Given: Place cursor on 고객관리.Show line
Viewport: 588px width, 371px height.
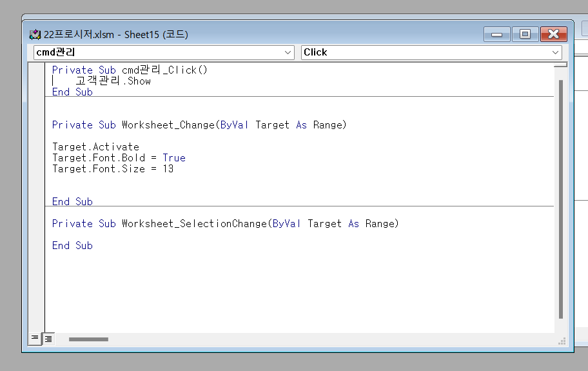Looking at the screenshot, I should [x=113, y=81].
